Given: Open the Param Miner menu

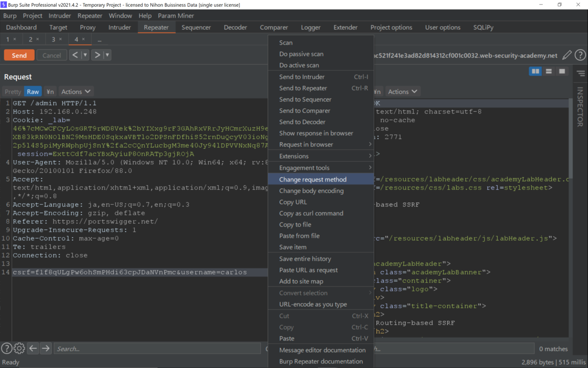Looking at the screenshot, I should [x=176, y=16].
